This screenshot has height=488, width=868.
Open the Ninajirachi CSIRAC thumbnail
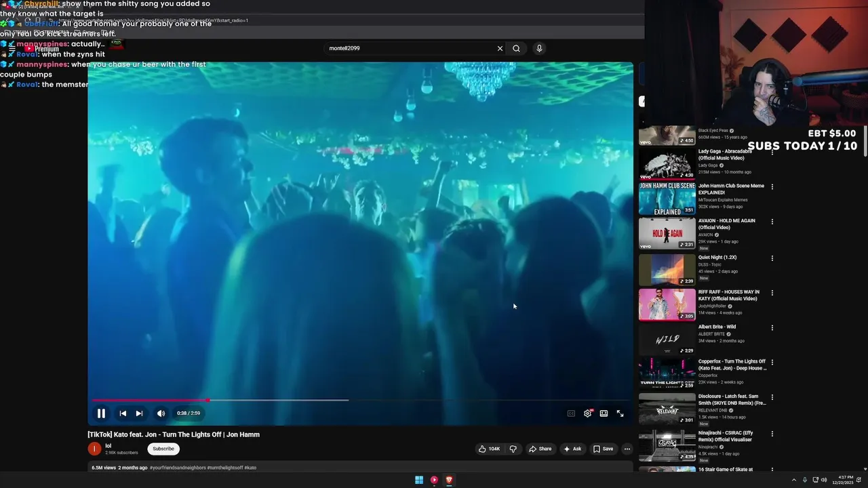tap(667, 445)
